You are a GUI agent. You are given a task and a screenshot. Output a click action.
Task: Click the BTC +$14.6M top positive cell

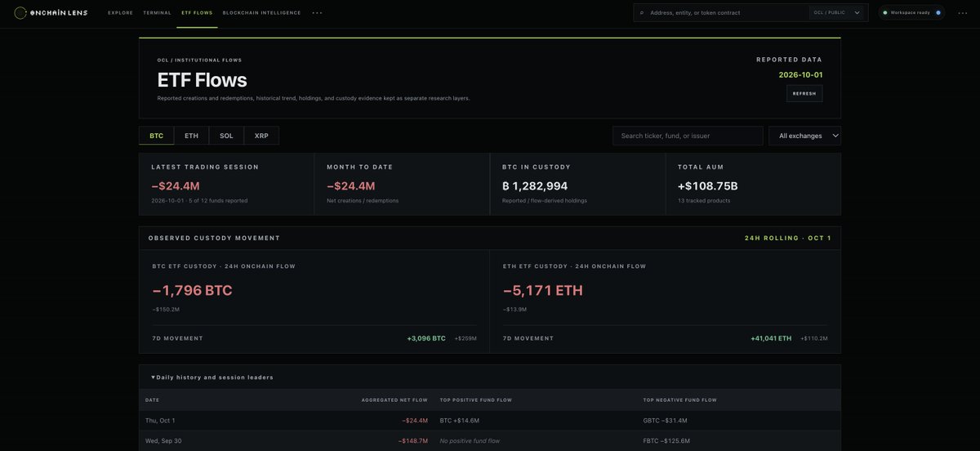tap(460, 420)
